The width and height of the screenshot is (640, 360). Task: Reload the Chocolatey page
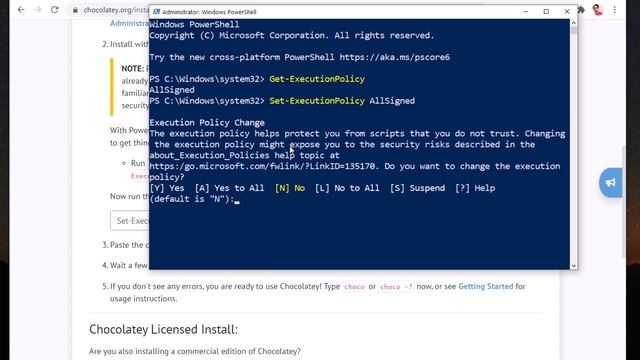pos(55,10)
